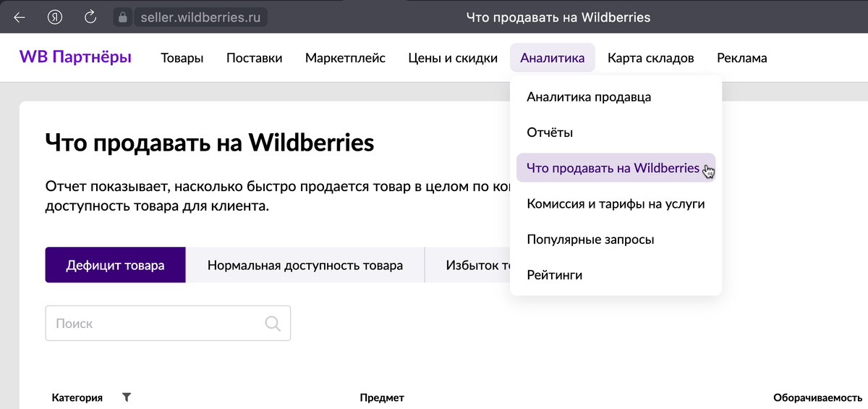Open Комиссия и тарифы на услуги

[x=616, y=203]
